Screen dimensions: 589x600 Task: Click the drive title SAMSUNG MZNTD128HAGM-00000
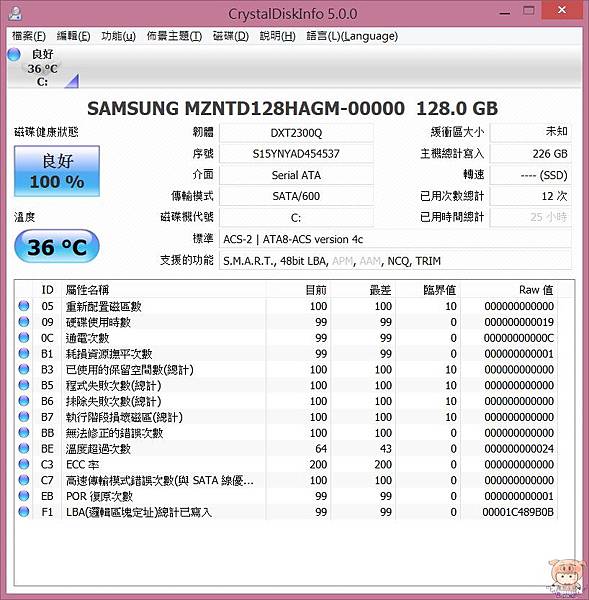246,108
